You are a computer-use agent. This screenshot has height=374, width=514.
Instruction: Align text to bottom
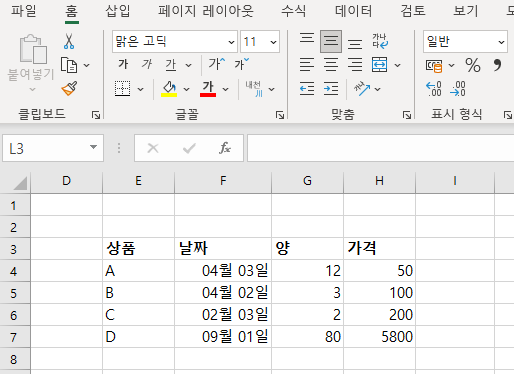355,44
